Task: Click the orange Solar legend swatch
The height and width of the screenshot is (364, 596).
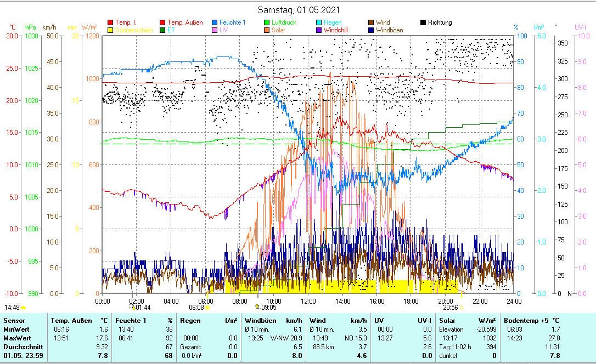Action: click(267, 30)
